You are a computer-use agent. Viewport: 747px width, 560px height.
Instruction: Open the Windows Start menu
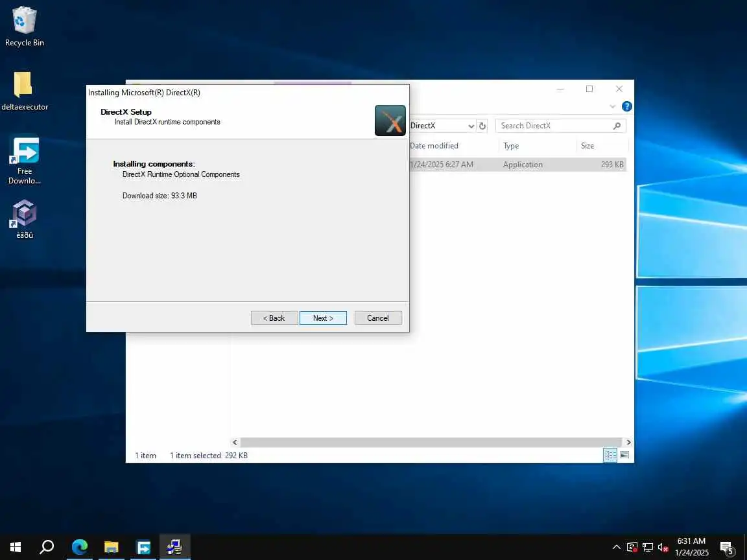point(16,546)
